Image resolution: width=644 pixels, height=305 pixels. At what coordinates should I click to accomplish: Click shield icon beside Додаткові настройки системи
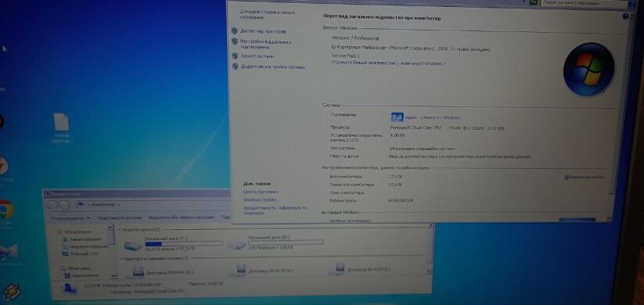coord(236,66)
